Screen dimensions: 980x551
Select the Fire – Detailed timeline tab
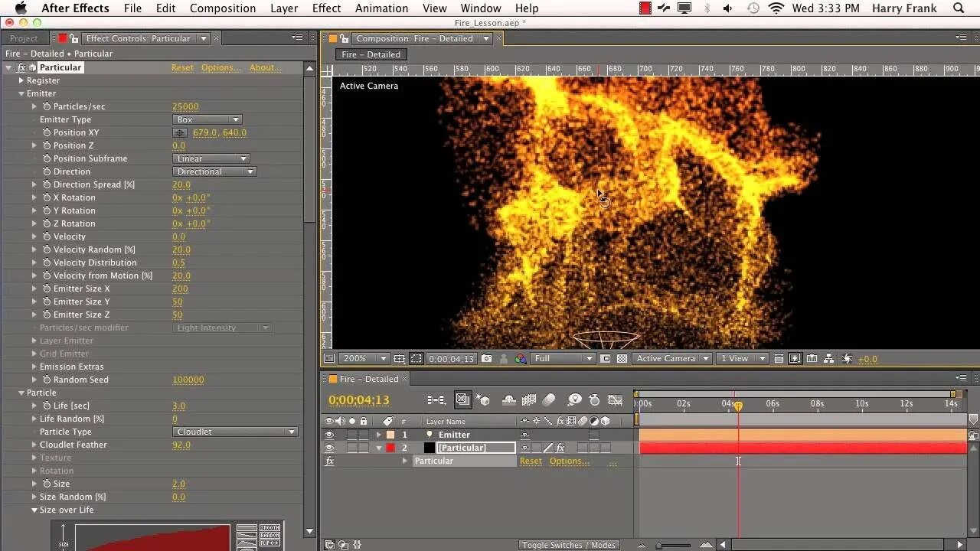369,379
